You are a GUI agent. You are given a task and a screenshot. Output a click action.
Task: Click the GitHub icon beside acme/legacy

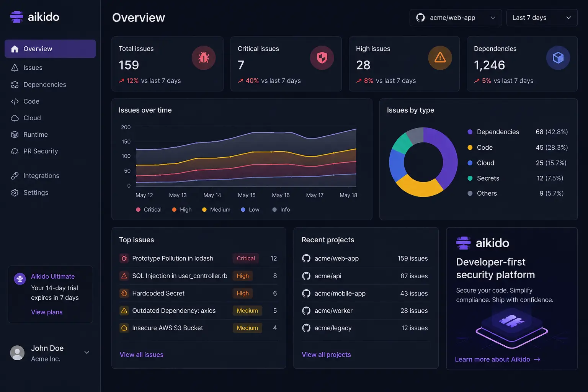coord(306,328)
